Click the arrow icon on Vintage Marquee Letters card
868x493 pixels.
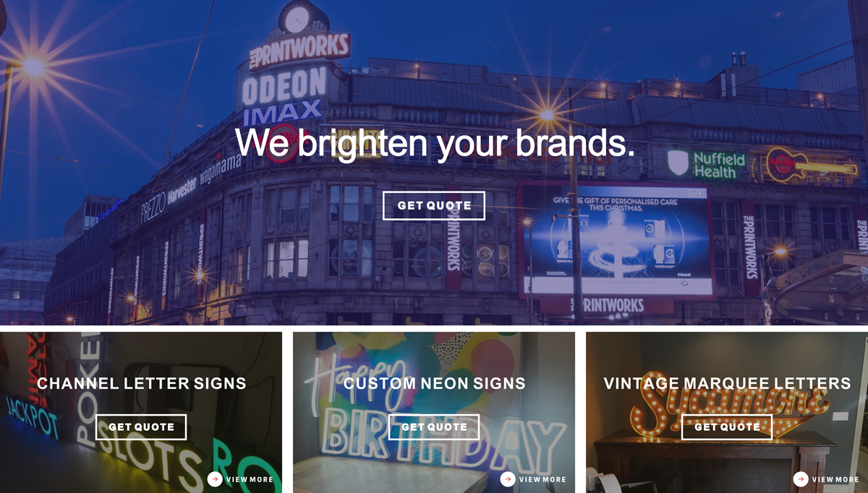[x=801, y=479]
